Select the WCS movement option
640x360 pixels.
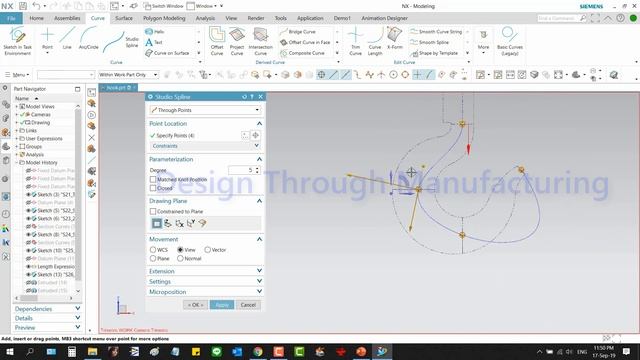point(153,250)
